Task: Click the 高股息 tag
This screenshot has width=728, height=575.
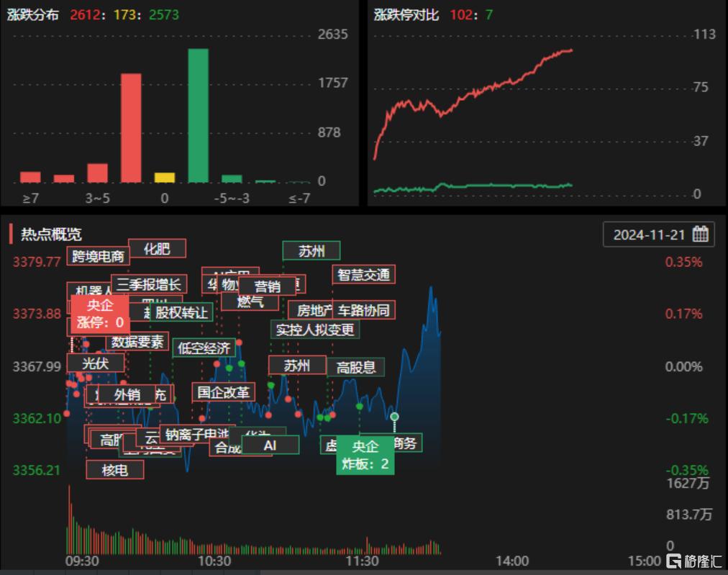Action: point(355,368)
